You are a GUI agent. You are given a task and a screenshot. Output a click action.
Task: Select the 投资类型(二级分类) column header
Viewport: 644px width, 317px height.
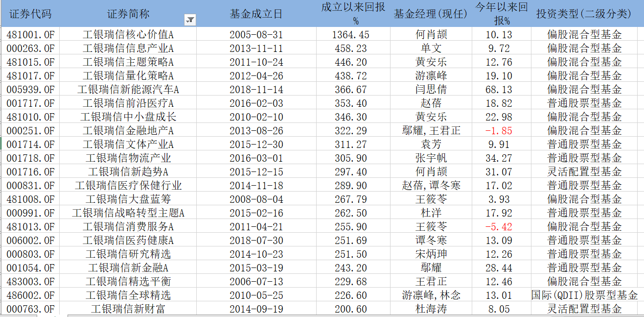click(x=584, y=14)
